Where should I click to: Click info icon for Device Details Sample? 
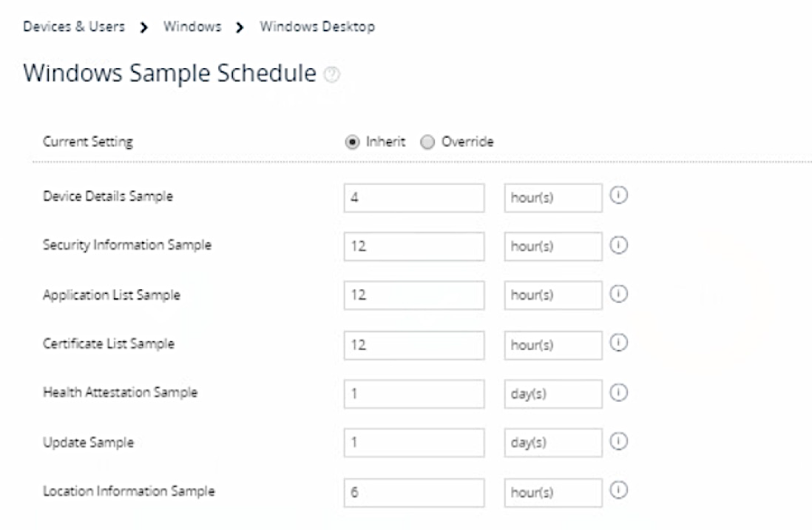[619, 197]
